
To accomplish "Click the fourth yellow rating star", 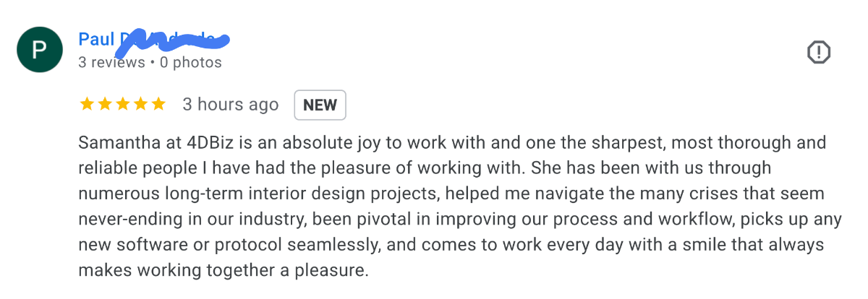I will tap(141, 105).
